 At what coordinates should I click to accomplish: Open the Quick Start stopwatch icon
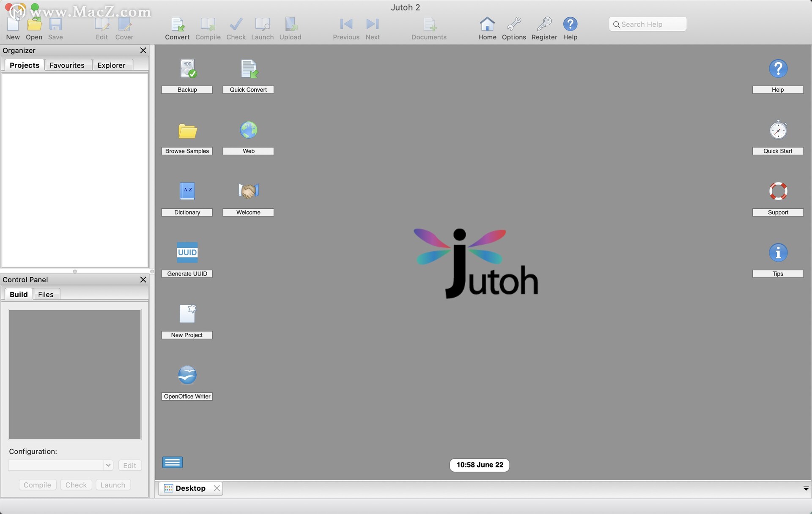[778, 130]
